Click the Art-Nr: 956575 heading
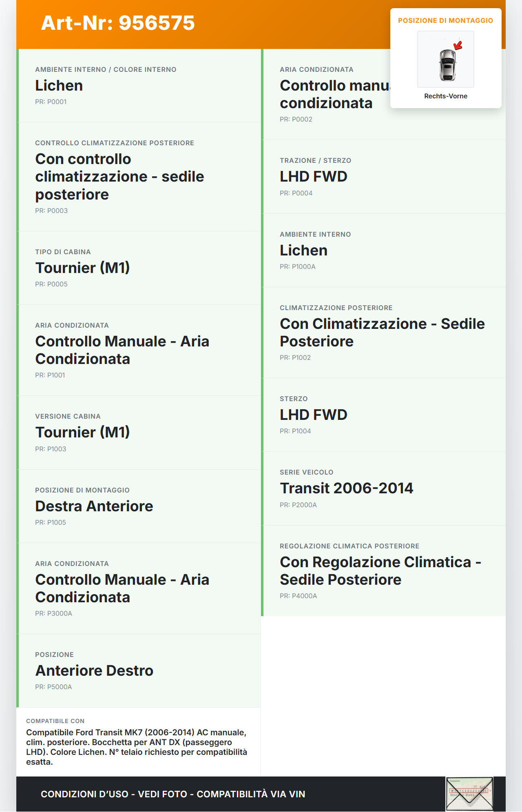This screenshot has height=812, width=522. click(x=118, y=23)
